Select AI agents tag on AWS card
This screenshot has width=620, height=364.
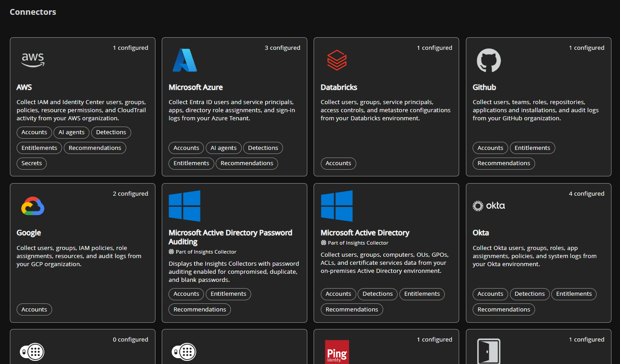coord(71,132)
